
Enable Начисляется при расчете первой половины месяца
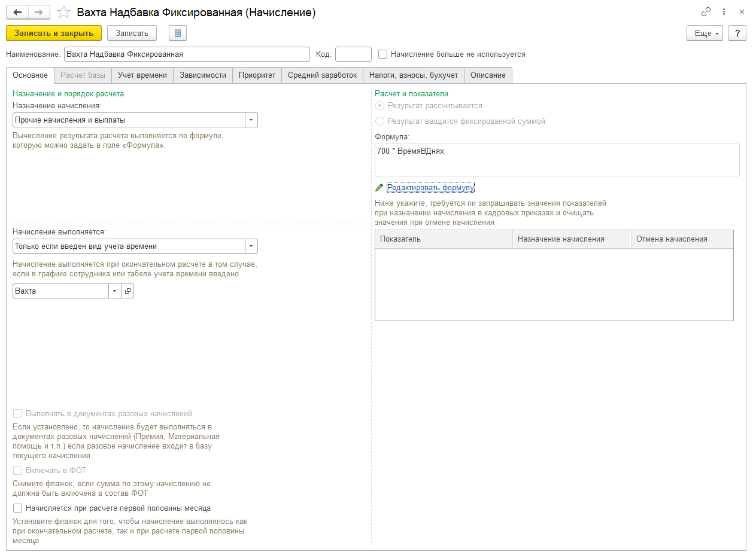[x=17, y=508]
